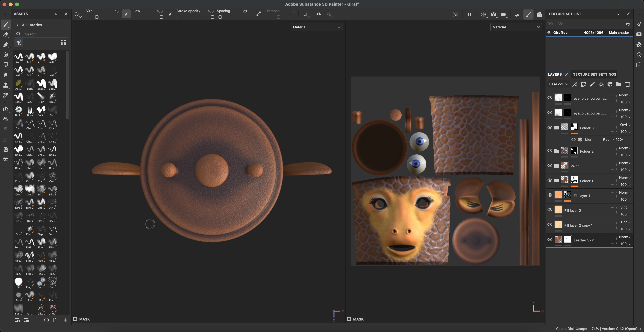The width and height of the screenshot is (644, 332).
Task: Toggle visibility of Fill layer 2
Action: pos(550,210)
